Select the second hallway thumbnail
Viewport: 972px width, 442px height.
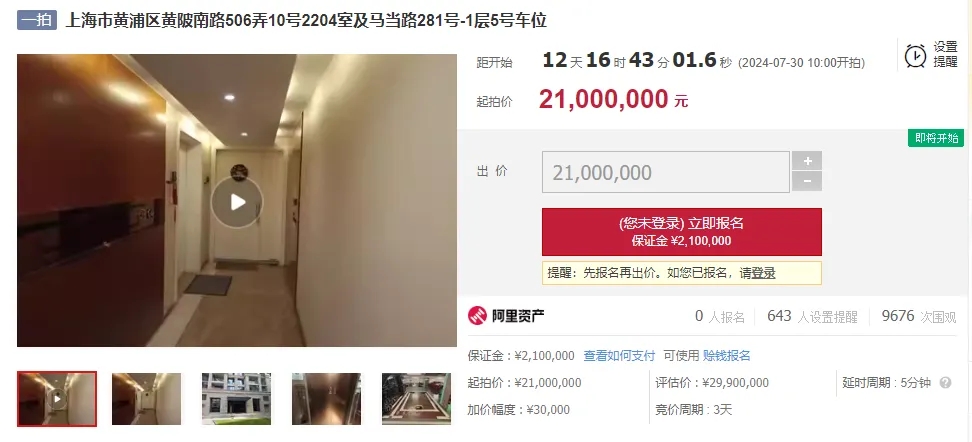pos(146,399)
